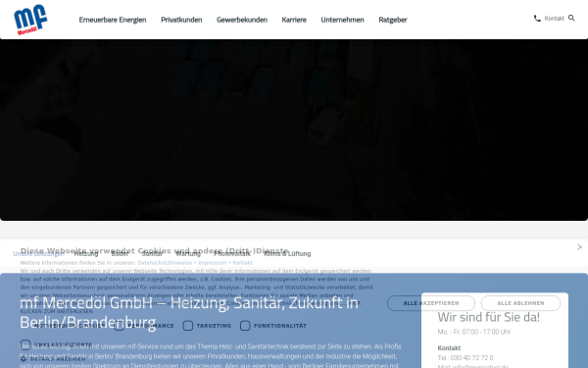Select the Klima & Lüftung tab
Viewport: 588px width, 368px height.
click(287, 254)
